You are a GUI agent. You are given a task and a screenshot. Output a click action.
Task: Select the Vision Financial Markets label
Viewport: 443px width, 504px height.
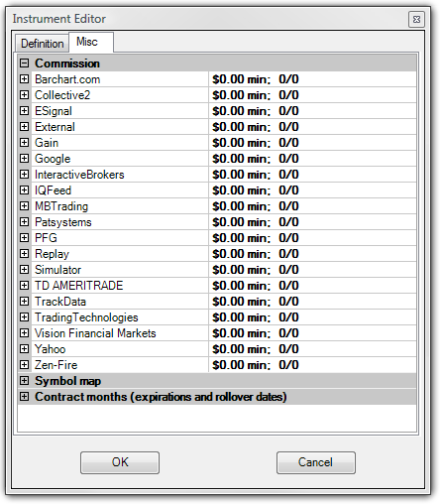[95, 333]
